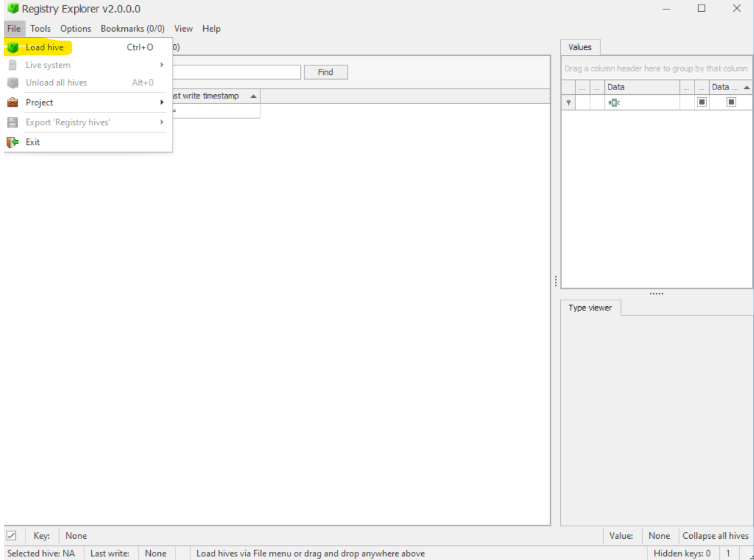Click Collapse all hives button
The height and width of the screenshot is (560, 754).
click(x=716, y=536)
